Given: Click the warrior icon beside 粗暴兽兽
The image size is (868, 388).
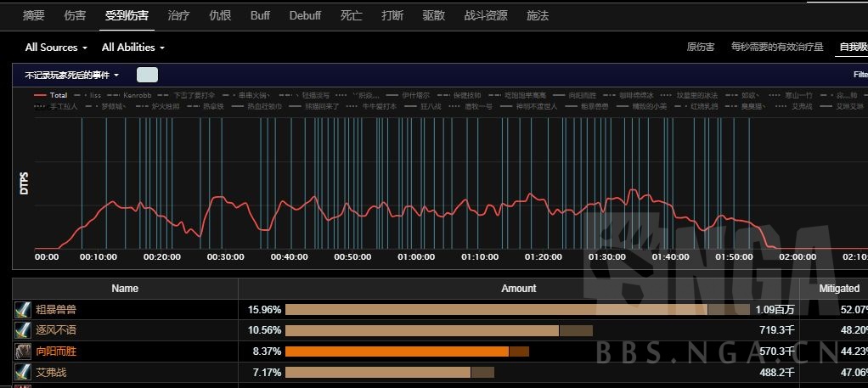Looking at the screenshot, I should coord(23,310).
